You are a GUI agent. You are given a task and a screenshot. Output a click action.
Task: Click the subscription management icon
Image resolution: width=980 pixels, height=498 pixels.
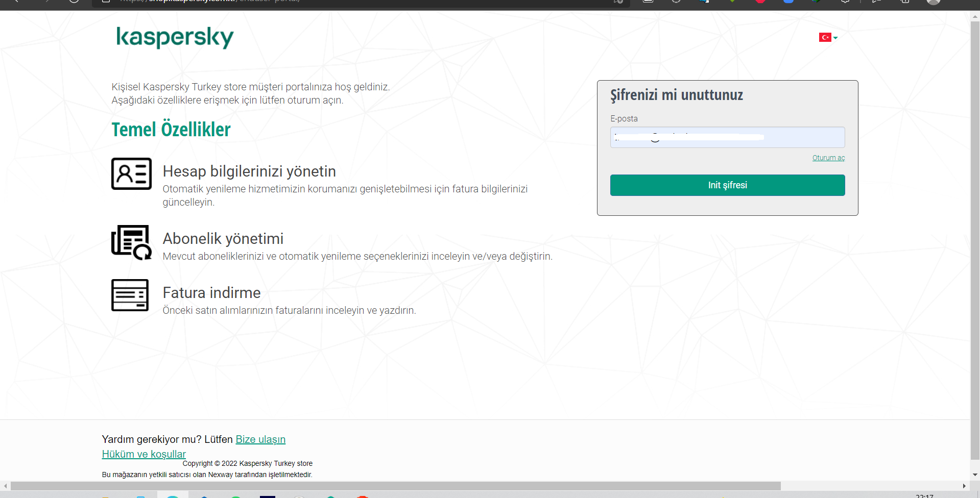[x=131, y=242]
